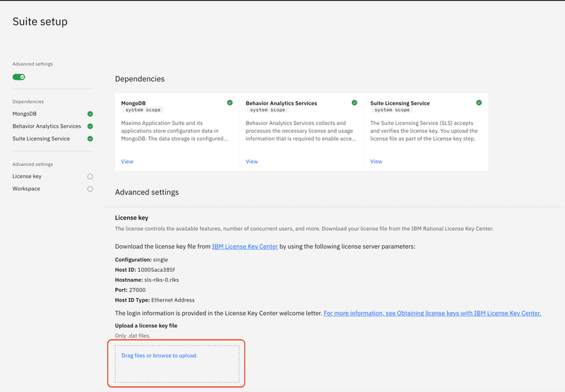Click the Configuration value single
This screenshot has height=392, width=565.
point(160,259)
